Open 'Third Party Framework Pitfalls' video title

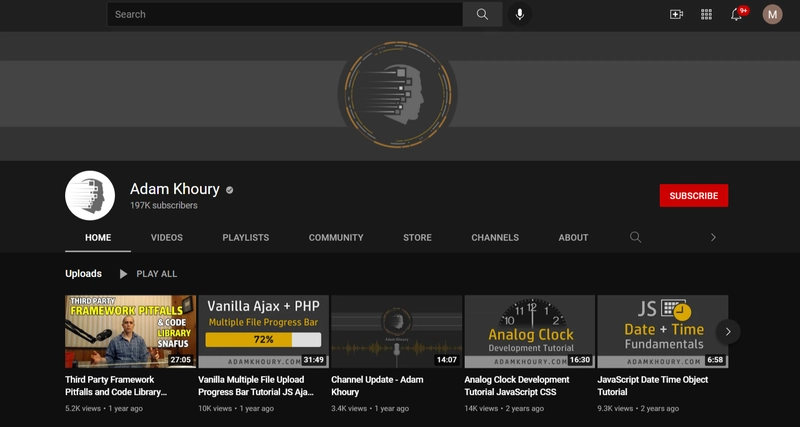(116, 386)
